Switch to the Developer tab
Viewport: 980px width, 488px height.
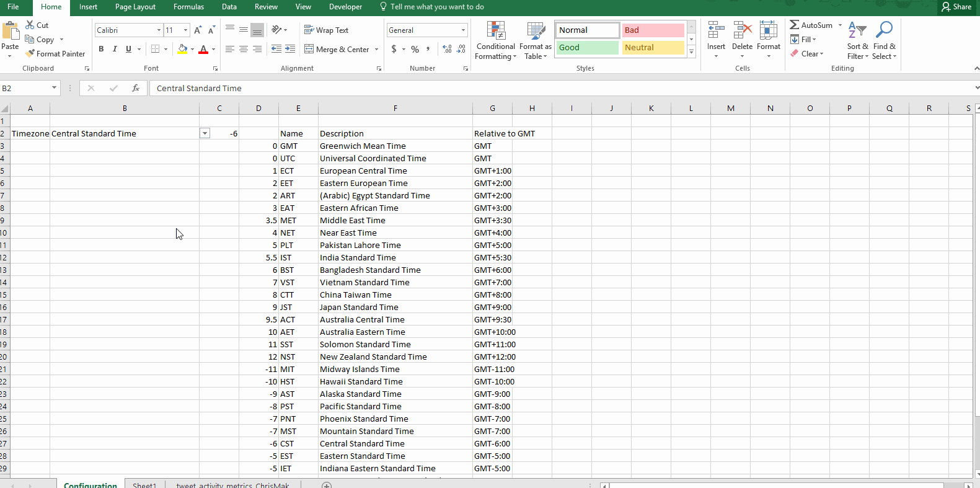tap(345, 7)
